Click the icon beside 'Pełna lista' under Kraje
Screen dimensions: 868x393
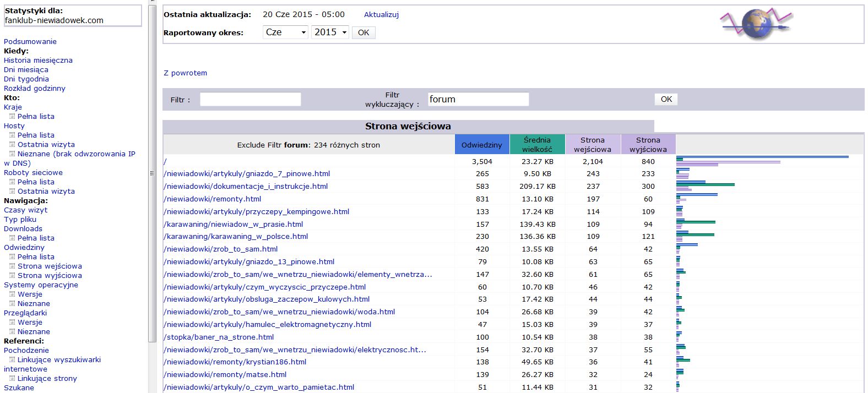12,117
